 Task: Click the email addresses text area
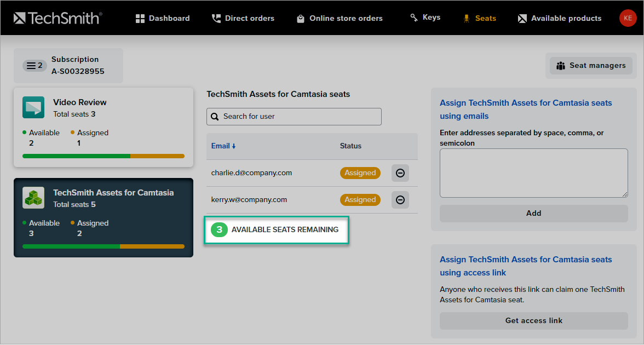pos(533,173)
